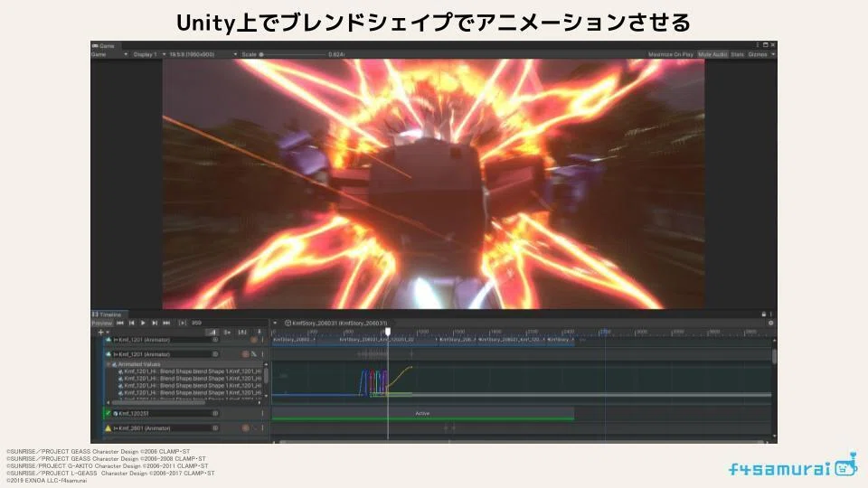Select the Ripple edit mode icon
This screenshot has width=868, height=488.
[x=227, y=332]
